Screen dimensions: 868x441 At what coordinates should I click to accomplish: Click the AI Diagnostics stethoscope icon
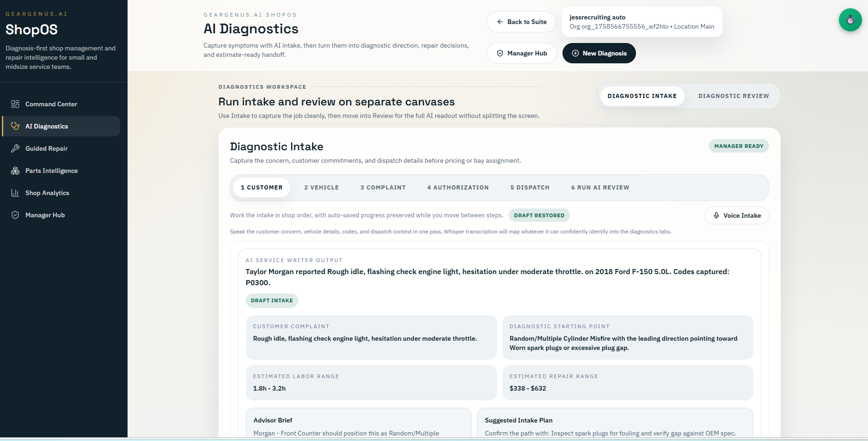point(15,126)
